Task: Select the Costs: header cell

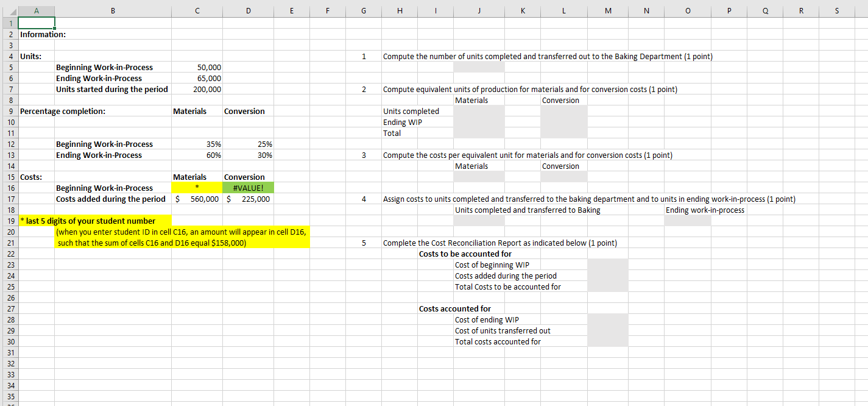Action: point(37,177)
